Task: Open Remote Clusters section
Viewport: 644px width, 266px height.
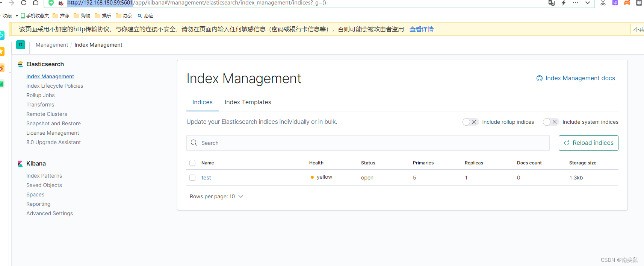Action: pos(47,114)
